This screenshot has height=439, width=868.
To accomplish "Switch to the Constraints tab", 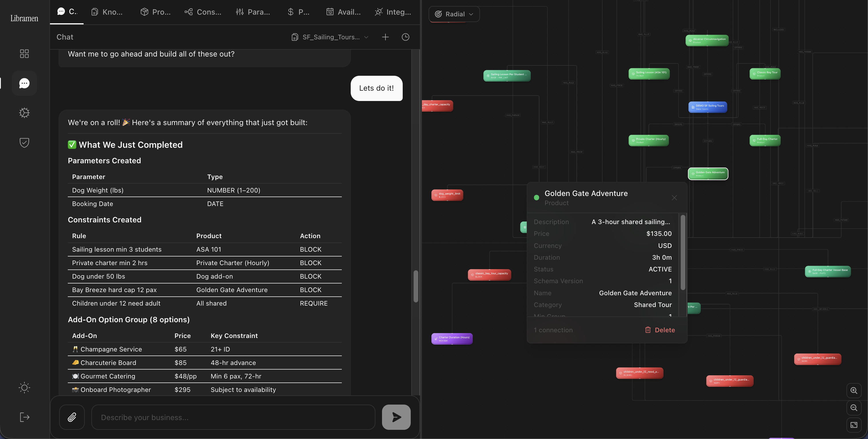I will click(203, 12).
